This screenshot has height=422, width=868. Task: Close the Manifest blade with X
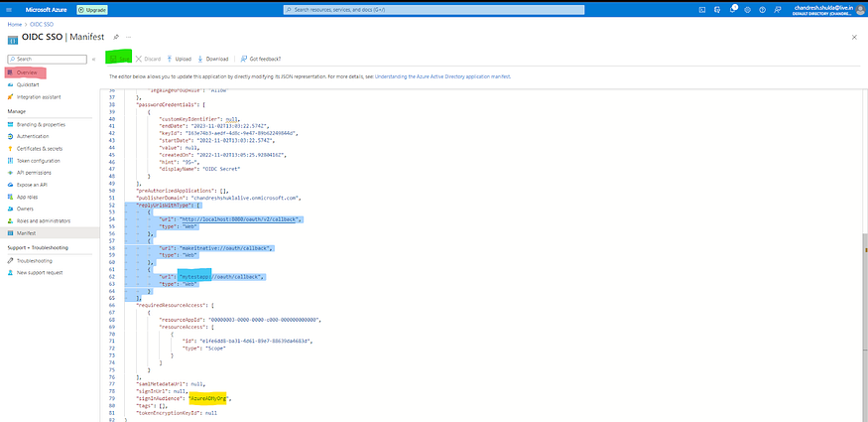(854, 37)
